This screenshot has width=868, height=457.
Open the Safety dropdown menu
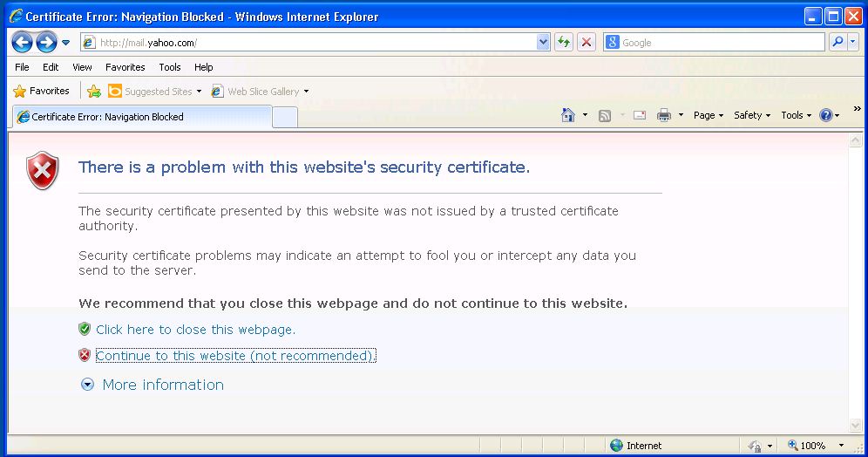point(751,115)
